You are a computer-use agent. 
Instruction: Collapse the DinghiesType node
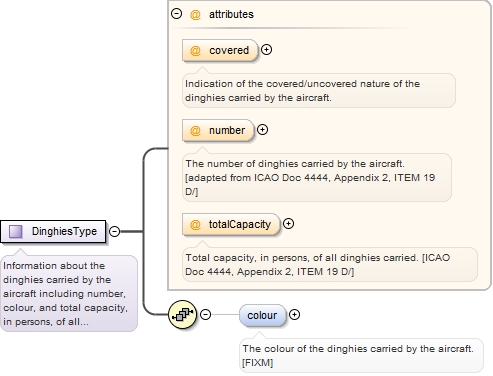(x=114, y=231)
